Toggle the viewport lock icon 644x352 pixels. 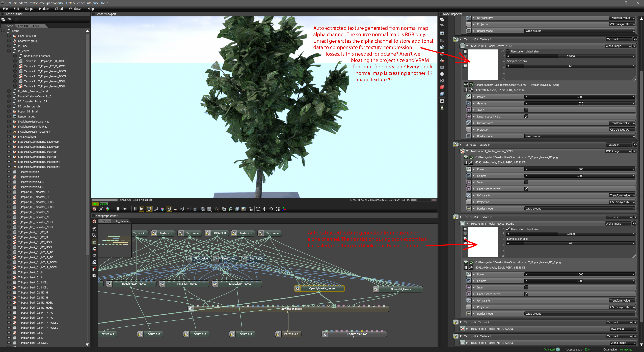tap(251, 209)
